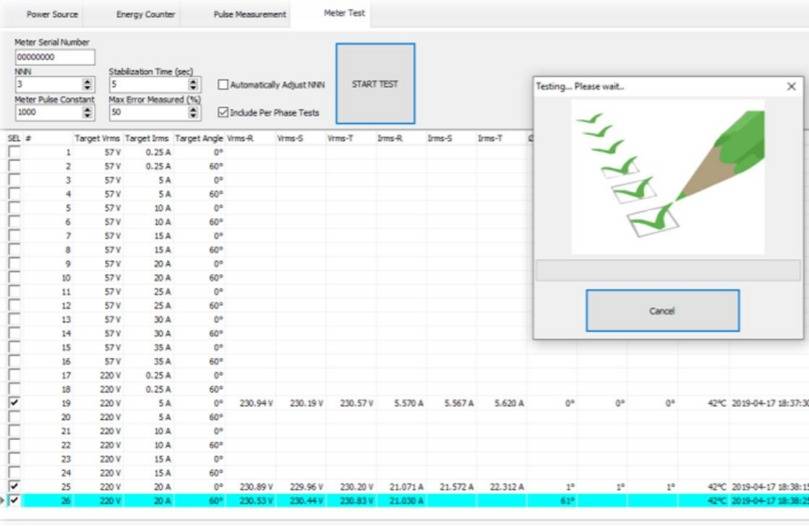This screenshot has height=526, width=809.
Task: Cancel the running test in dialog
Action: [x=662, y=311]
